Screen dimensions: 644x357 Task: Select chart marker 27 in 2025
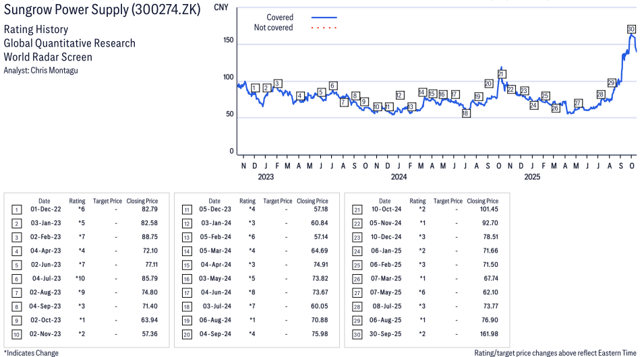click(578, 103)
